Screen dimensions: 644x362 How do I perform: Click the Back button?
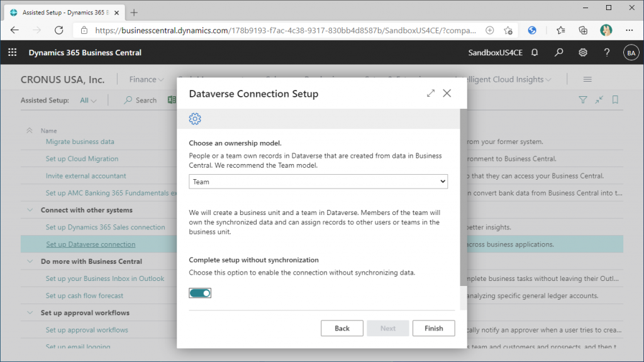(x=341, y=328)
